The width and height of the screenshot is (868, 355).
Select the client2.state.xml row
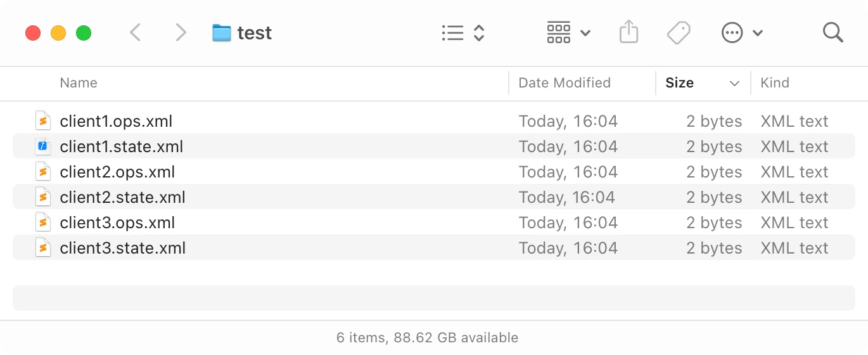pos(122,197)
